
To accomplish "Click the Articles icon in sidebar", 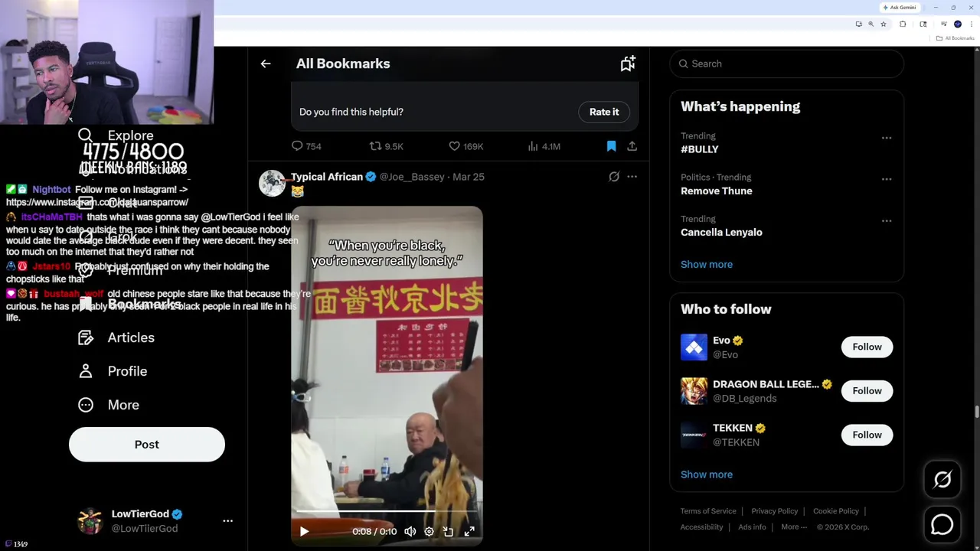I will point(86,337).
